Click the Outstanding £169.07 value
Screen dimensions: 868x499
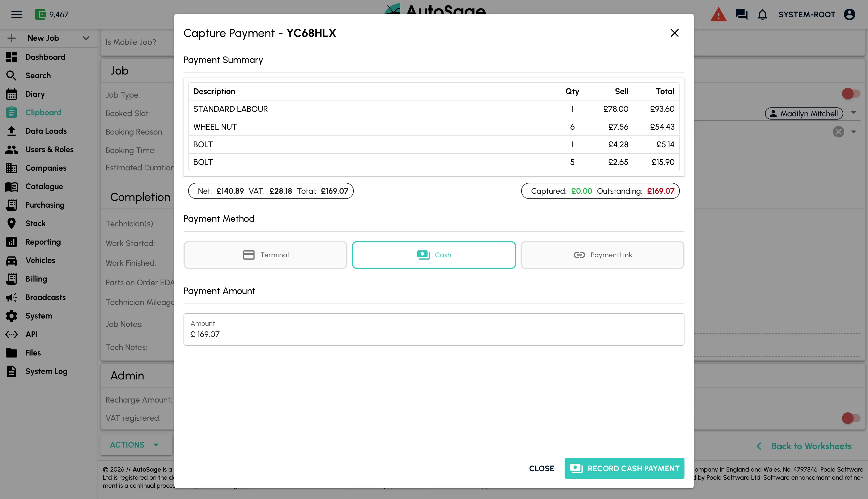[x=661, y=191]
